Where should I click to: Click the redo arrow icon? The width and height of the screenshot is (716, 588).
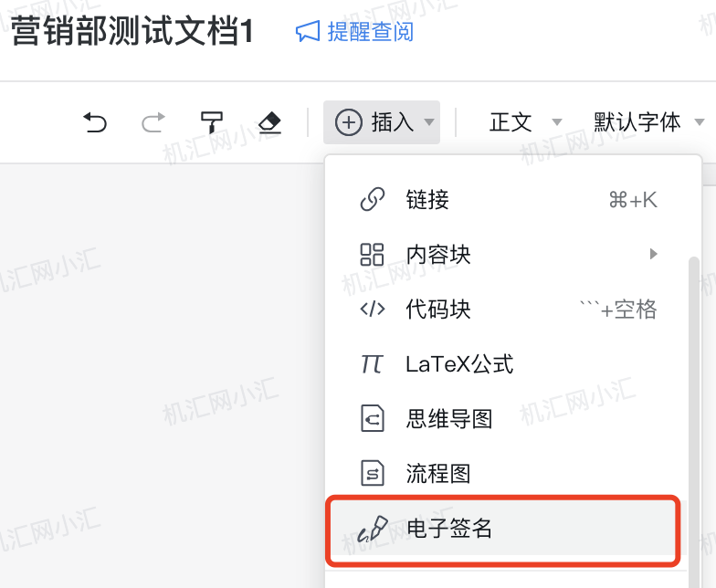153,122
